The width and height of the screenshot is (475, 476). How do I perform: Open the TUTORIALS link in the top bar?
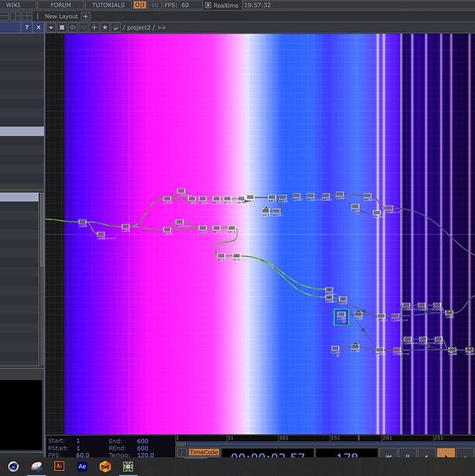point(108,4)
